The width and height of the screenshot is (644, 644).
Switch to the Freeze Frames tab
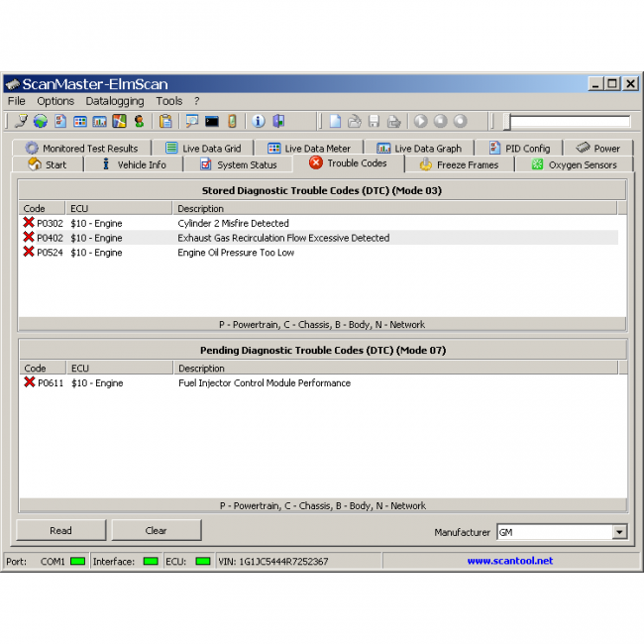click(x=459, y=164)
